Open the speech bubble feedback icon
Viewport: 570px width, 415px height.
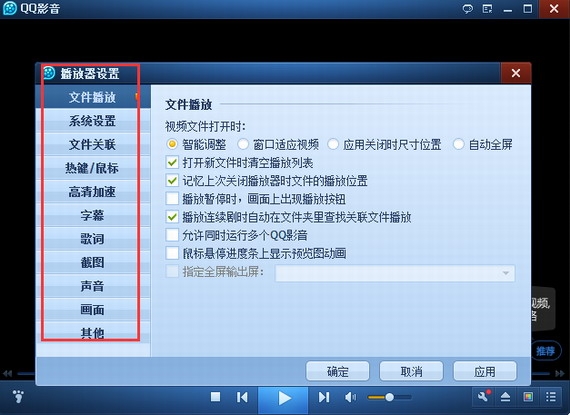(467, 9)
